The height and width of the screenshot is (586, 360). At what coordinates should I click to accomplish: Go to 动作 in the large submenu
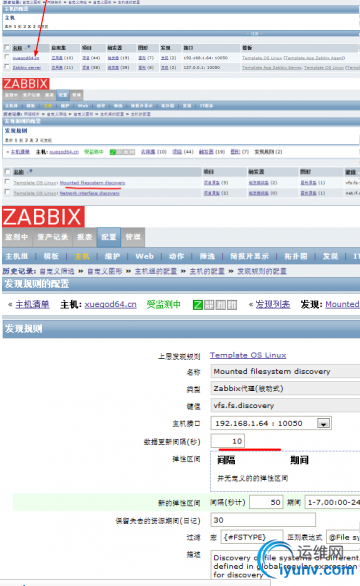tap(176, 256)
